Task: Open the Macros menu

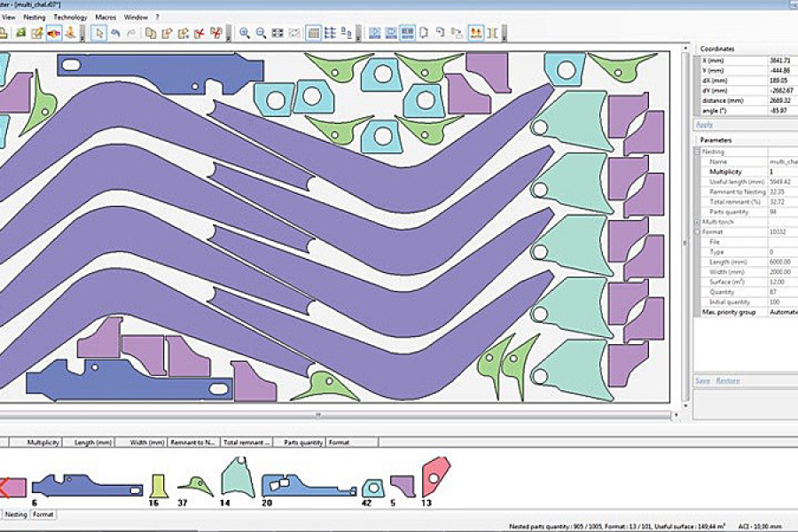Action: (106, 18)
